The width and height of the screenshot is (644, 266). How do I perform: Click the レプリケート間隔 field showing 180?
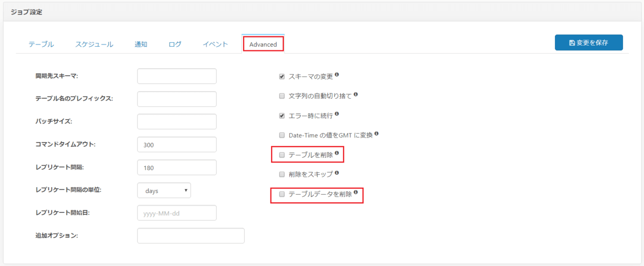coord(177,167)
